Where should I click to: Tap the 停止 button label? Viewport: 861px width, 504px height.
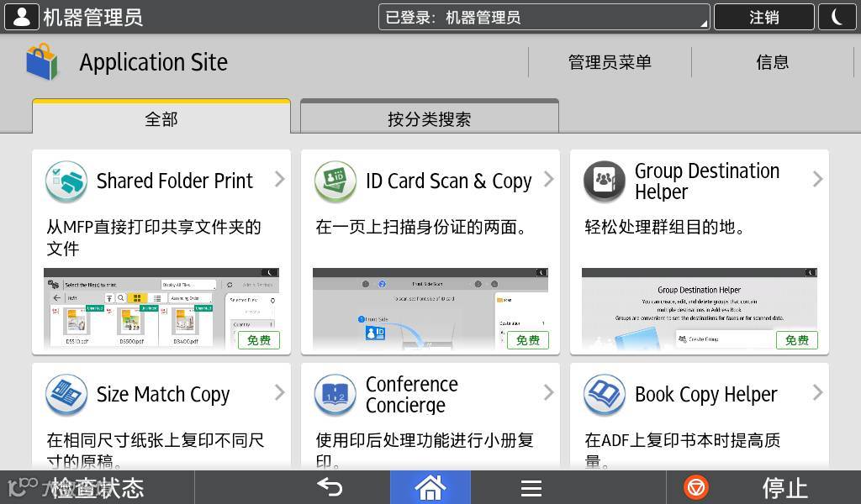[784, 487]
